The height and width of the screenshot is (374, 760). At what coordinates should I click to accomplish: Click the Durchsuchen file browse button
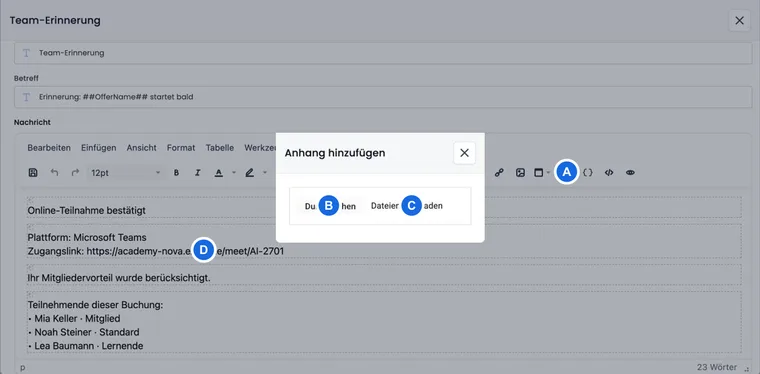[330, 206]
